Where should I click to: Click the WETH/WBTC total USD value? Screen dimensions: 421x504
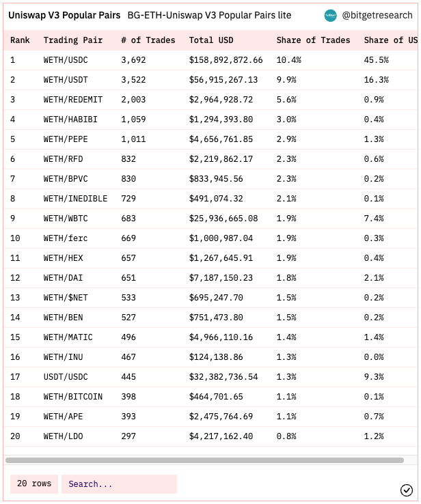click(223, 219)
